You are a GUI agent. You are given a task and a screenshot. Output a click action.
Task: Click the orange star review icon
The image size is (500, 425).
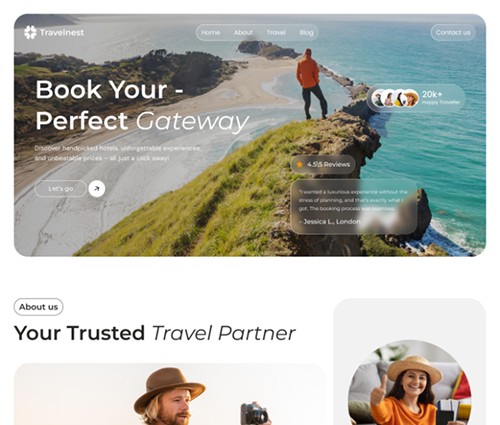tap(299, 164)
